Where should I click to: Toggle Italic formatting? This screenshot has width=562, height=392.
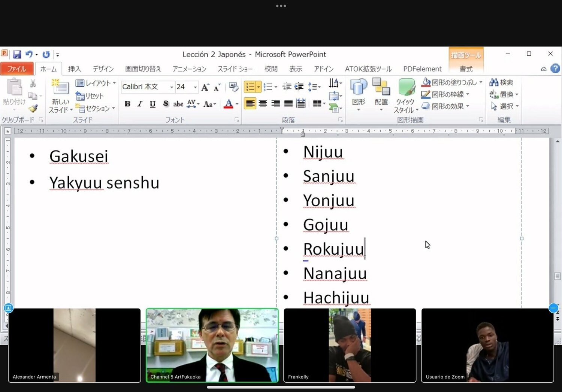click(x=140, y=104)
